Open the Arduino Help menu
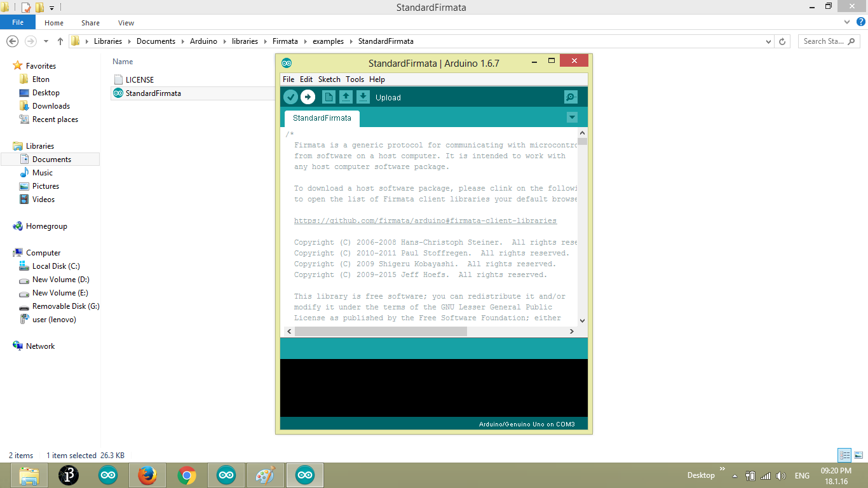Image resolution: width=868 pixels, height=488 pixels. [377, 79]
